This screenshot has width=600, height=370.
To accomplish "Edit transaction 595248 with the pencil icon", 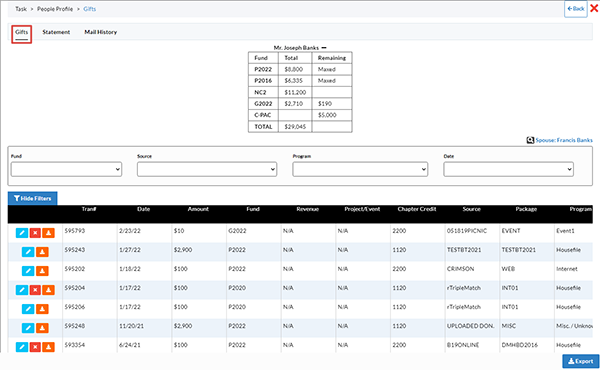I will 28,328.
